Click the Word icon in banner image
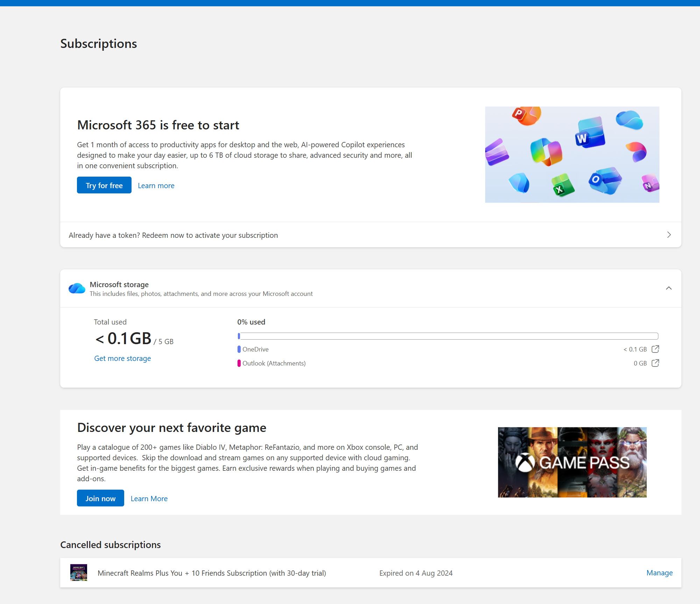The height and width of the screenshot is (604, 700). pos(590,133)
